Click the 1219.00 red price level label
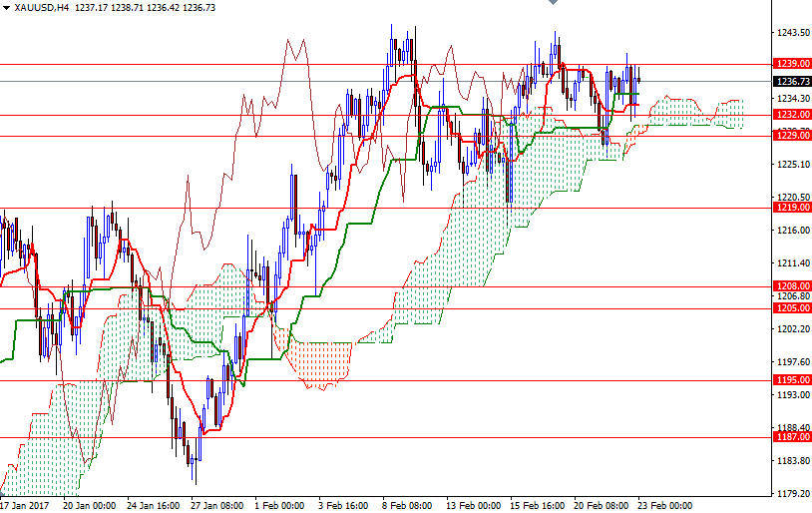This screenshot has height=513, width=812. pos(791,208)
